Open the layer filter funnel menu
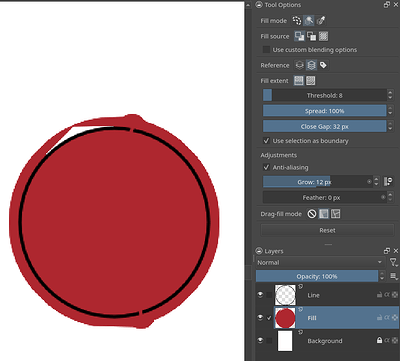 (393, 262)
